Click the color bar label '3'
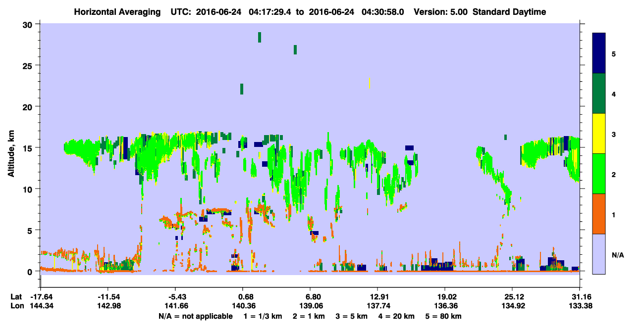This screenshot has width=644, height=330. point(614,134)
